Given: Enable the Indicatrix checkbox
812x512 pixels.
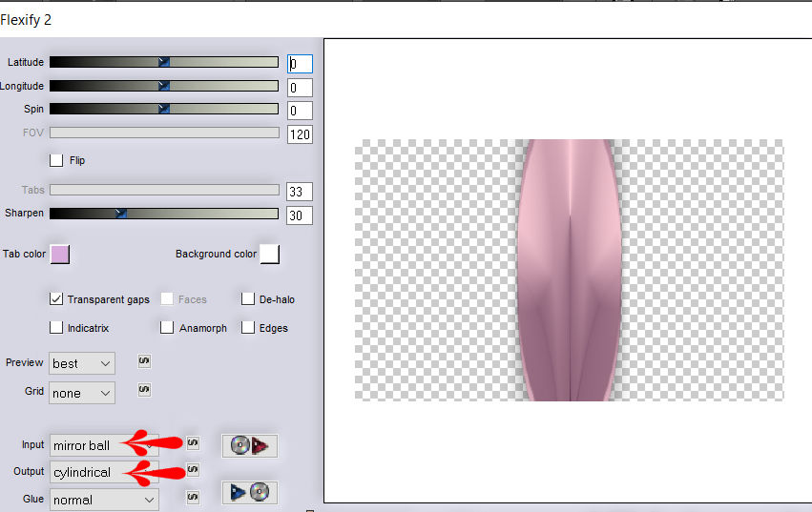Looking at the screenshot, I should coord(56,328).
